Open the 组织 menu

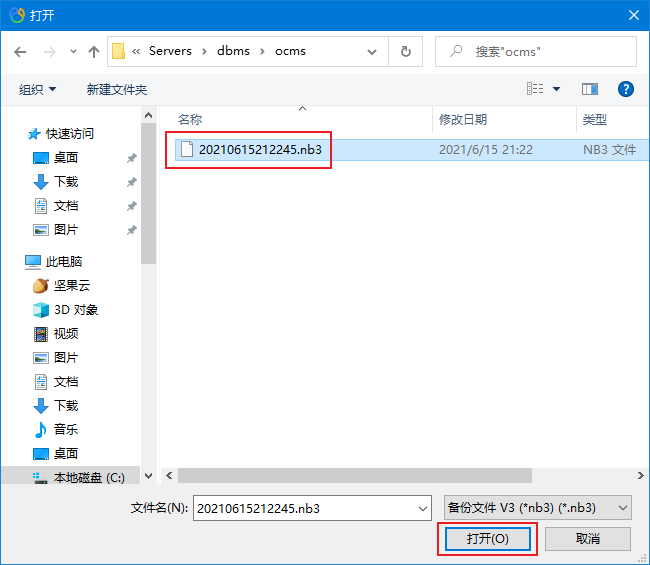(x=38, y=90)
